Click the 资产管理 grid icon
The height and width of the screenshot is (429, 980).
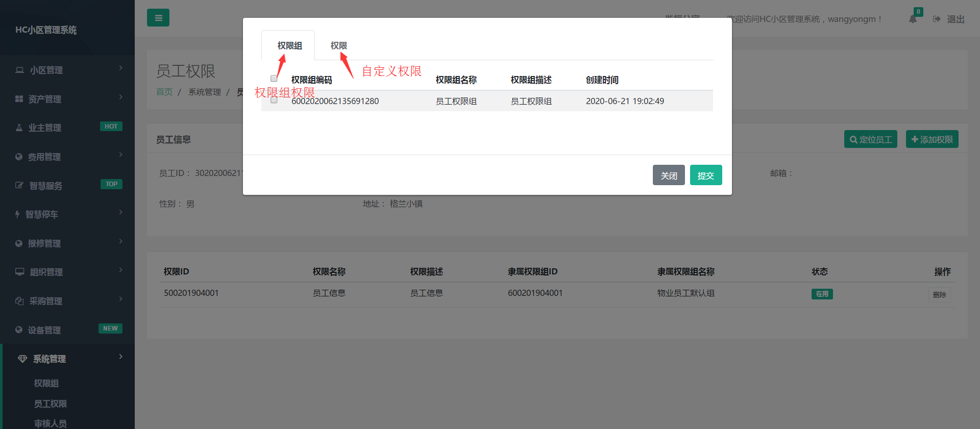pyautogui.click(x=19, y=99)
